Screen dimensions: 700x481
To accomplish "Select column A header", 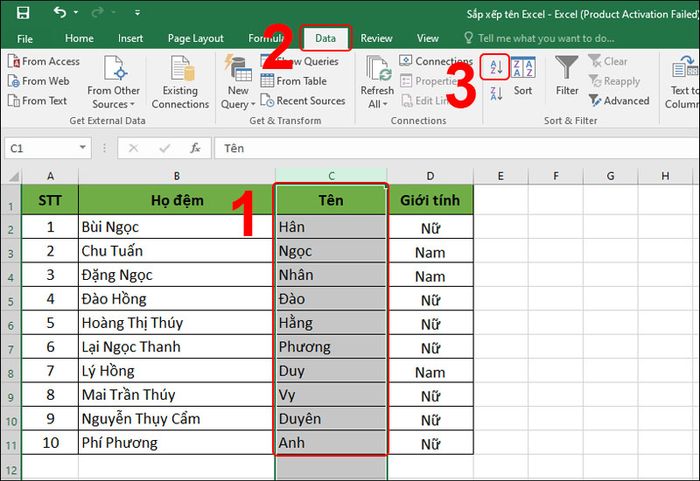I will [x=50, y=176].
